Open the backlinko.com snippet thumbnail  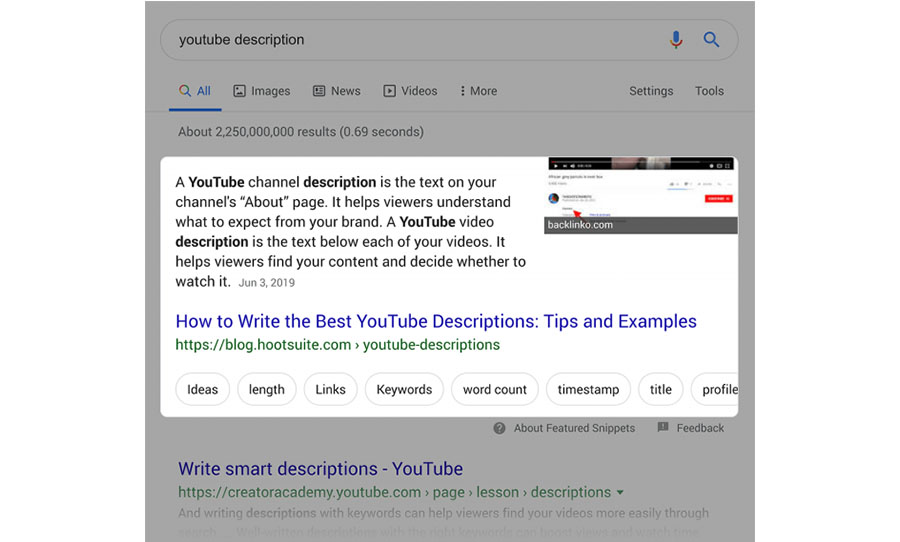[x=641, y=195]
